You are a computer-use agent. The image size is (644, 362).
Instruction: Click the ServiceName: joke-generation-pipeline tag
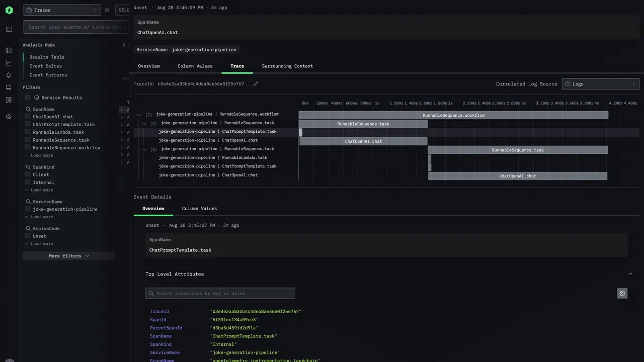click(x=186, y=50)
